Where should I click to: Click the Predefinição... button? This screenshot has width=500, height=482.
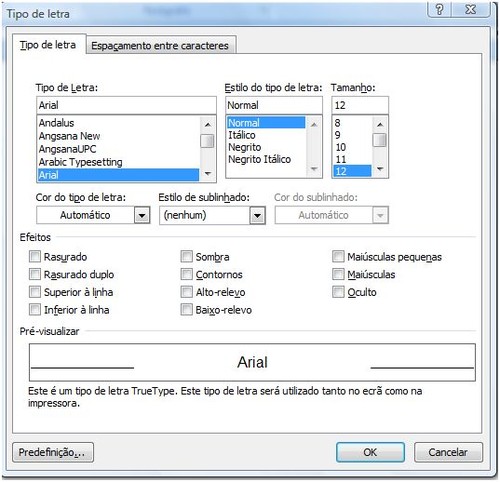(53, 452)
